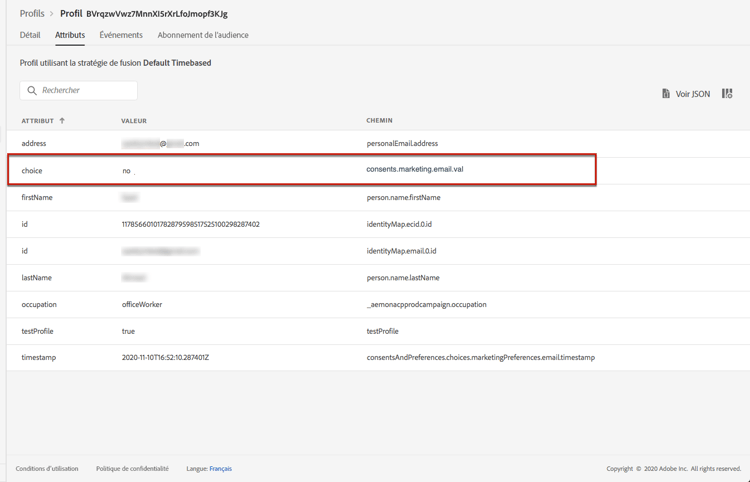Screen dimensions: 750x482
Task: Go to the Abonnement de l'audience tab
Action: point(203,35)
